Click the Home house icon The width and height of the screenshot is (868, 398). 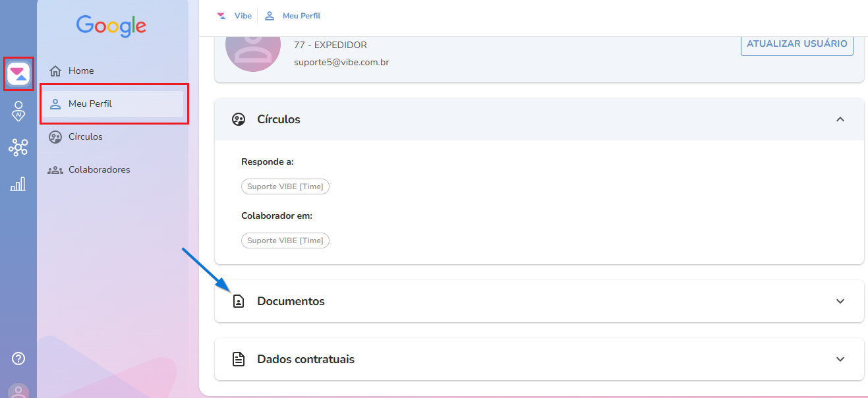click(x=55, y=71)
